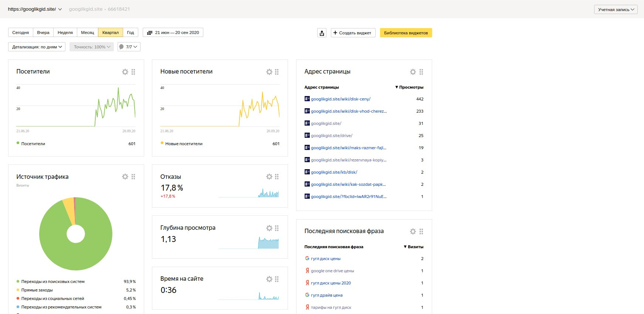Image resolution: width=644 pixels, height=314 pixels.
Task: Open settings gear of Посетители widget
Action: (125, 72)
